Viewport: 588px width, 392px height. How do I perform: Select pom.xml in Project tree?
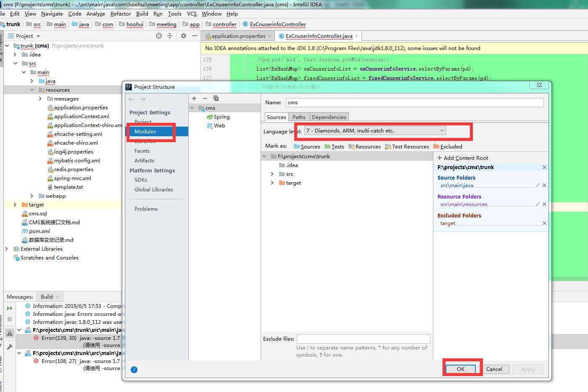(36, 231)
